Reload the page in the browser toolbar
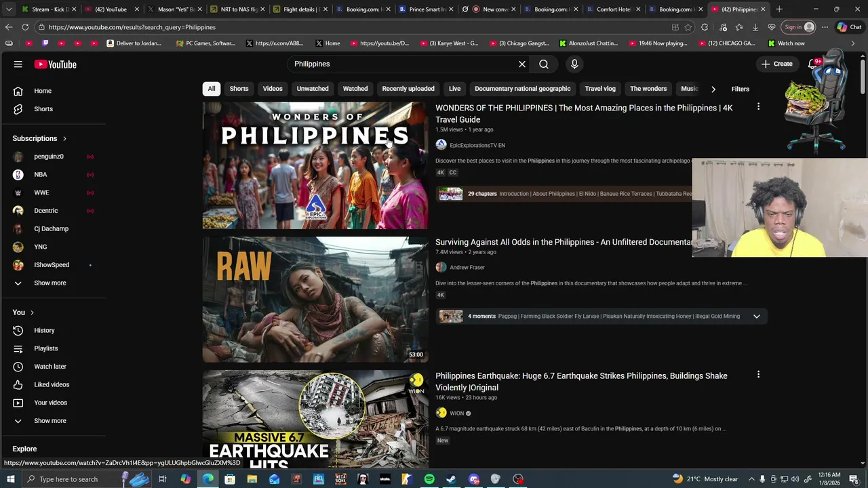 25,27
